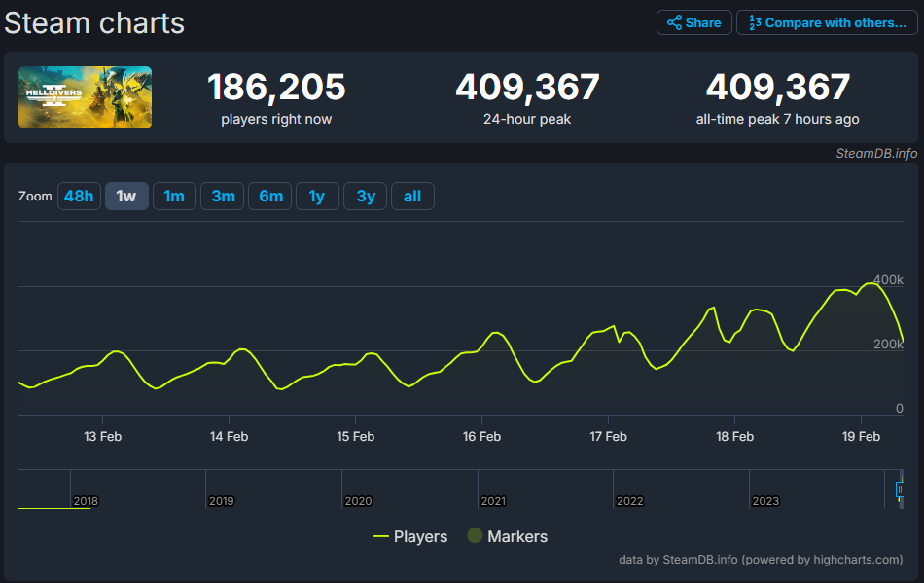
Task: Click the chart line peak near 19 Feb
Action: click(x=870, y=283)
